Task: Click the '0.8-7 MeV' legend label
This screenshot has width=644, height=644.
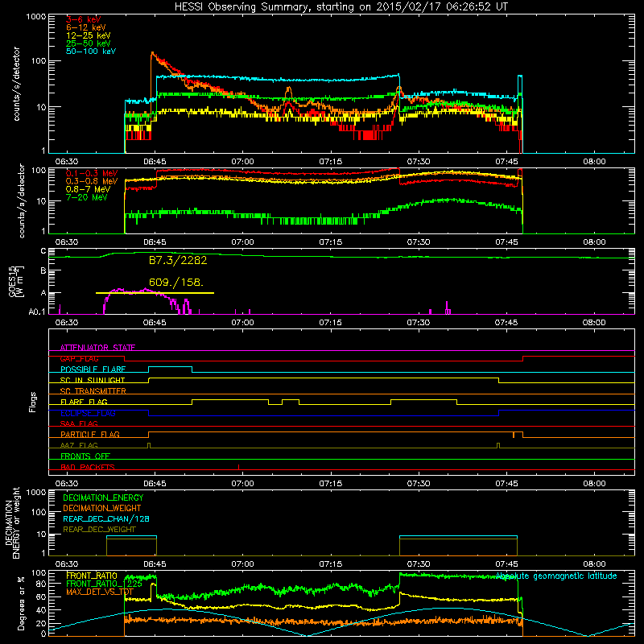Action: coord(89,190)
